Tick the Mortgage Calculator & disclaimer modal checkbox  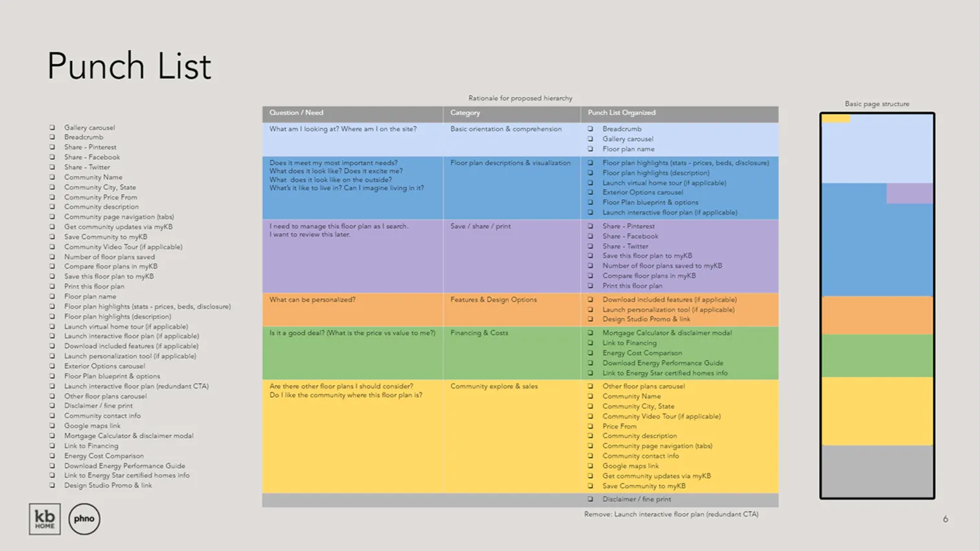pyautogui.click(x=53, y=436)
